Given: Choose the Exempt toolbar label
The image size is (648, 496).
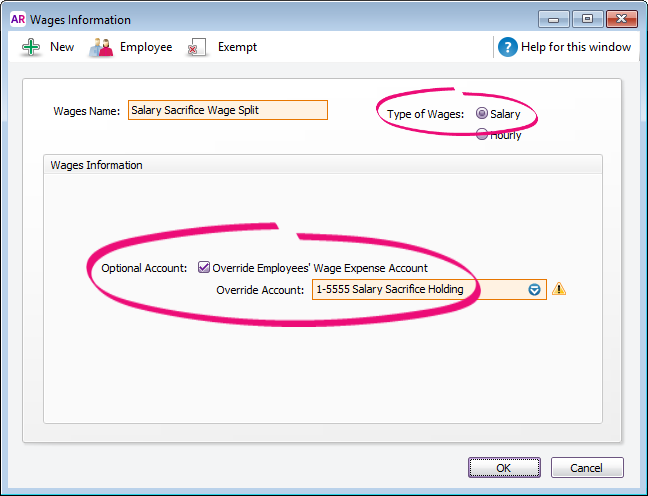Looking at the screenshot, I should pos(237,47).
